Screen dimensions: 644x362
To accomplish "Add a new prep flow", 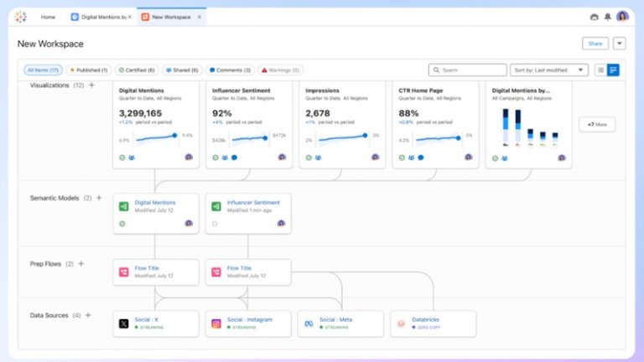I will click(x=80, y=263).
